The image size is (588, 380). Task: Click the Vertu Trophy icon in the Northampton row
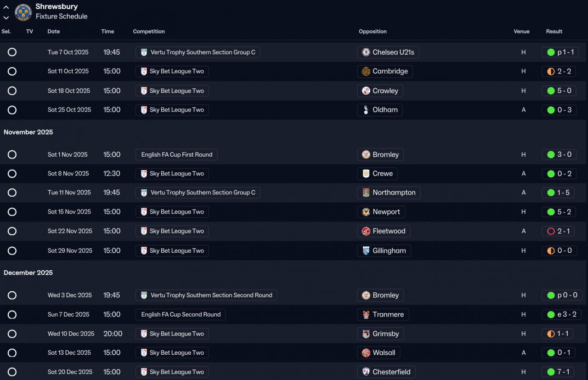tap(144, 193)
